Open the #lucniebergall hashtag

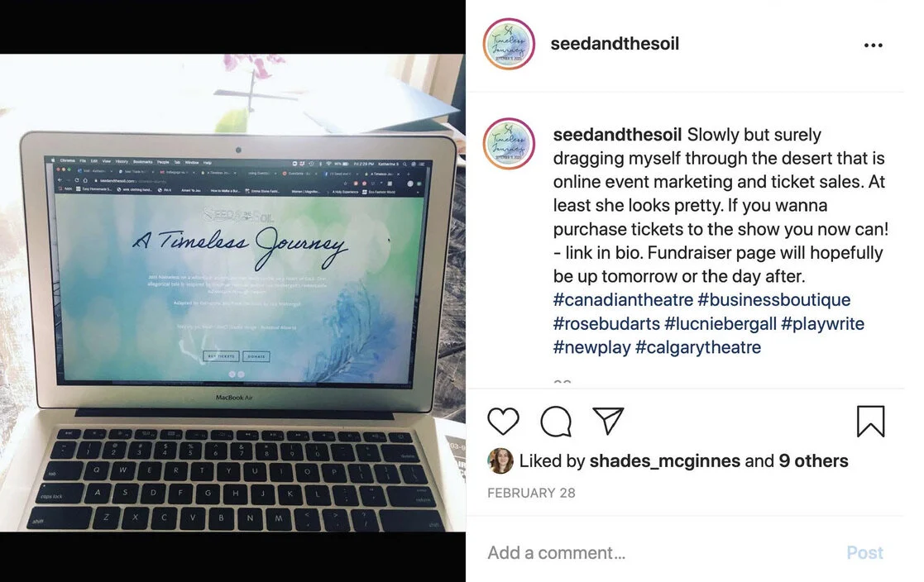coord(721,323)
